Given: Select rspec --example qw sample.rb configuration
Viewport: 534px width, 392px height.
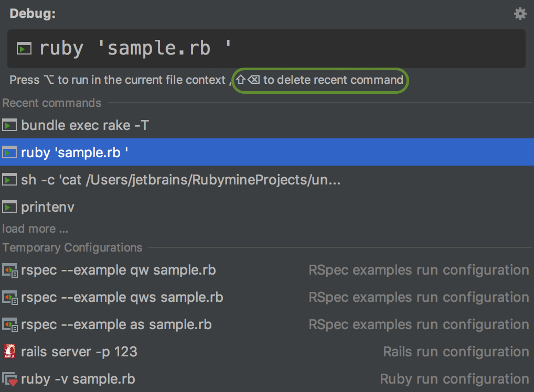Looking at the screenshot, I should pyautogui.click(x=267, y=270).
